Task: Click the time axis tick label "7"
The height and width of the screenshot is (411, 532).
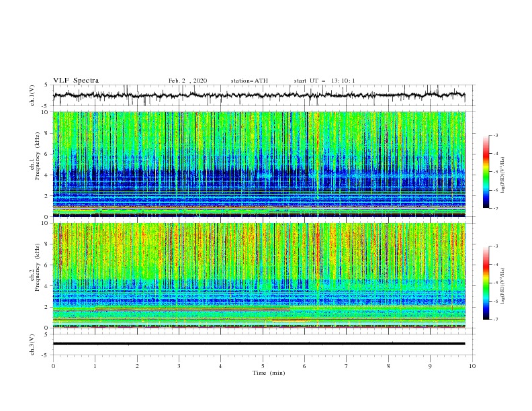Action: point(347,366)
